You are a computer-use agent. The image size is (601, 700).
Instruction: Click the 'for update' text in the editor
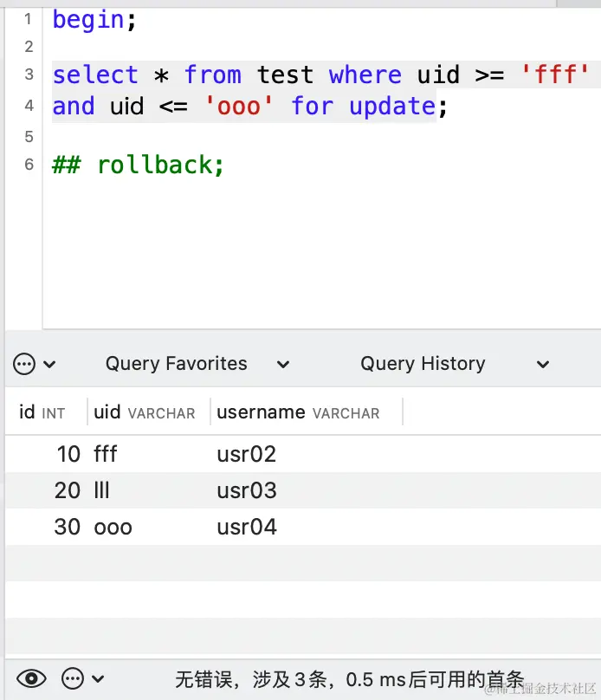364,107
